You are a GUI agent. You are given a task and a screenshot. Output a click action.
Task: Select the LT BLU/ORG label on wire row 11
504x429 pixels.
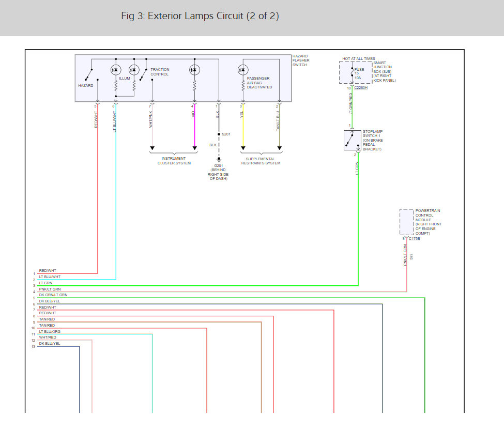(x=50, y=331)
